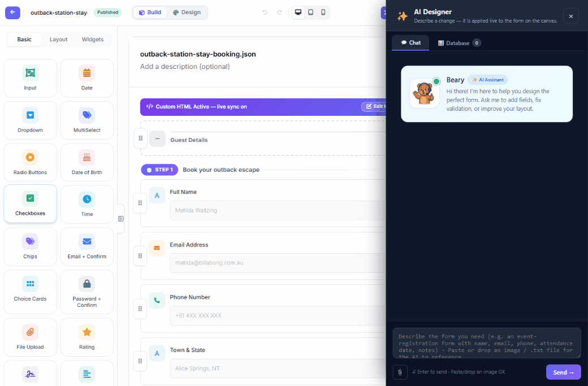Image resolution: width=588 pixels, height=386 pixels.
Task: Select the Layout elements tab
Action: coord(58,40)
